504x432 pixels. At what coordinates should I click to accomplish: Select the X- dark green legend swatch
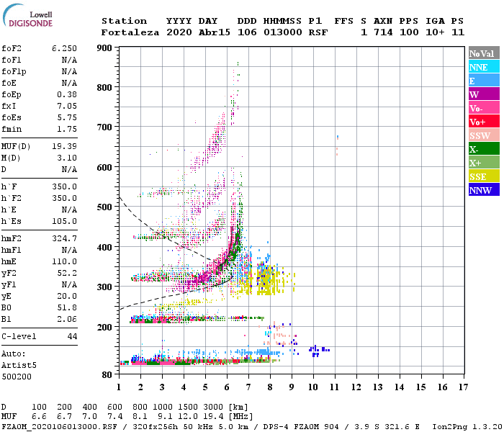[x=484, y=149]
